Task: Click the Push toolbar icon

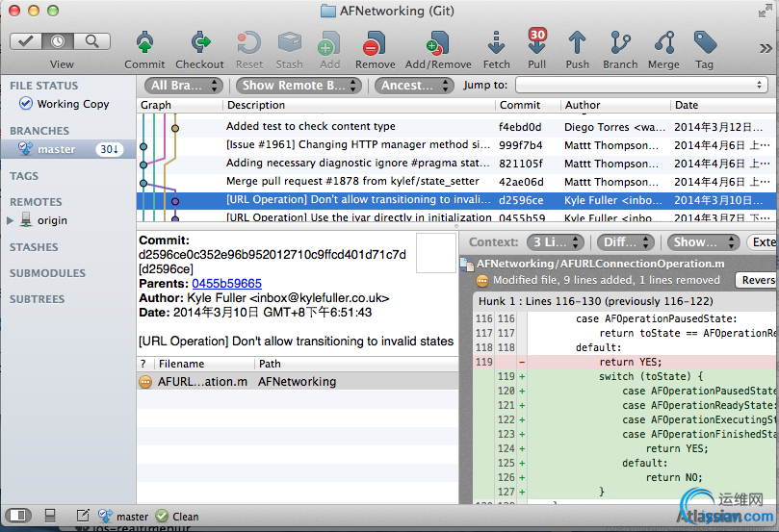Action: pos(577,42)
